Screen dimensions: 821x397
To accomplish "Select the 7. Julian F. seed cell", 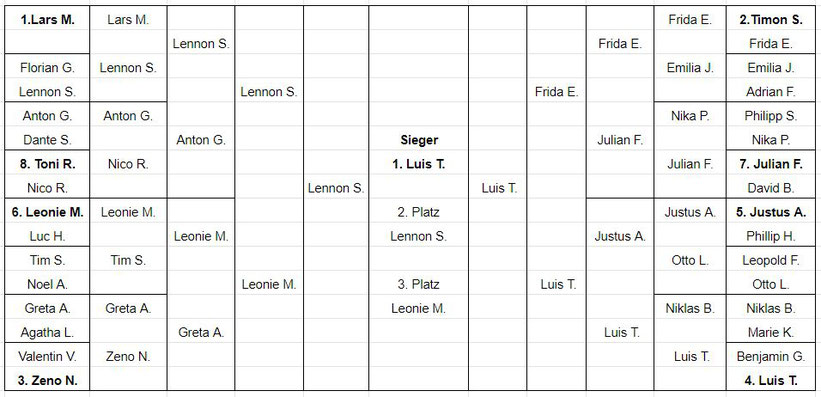I will (771, 164).
